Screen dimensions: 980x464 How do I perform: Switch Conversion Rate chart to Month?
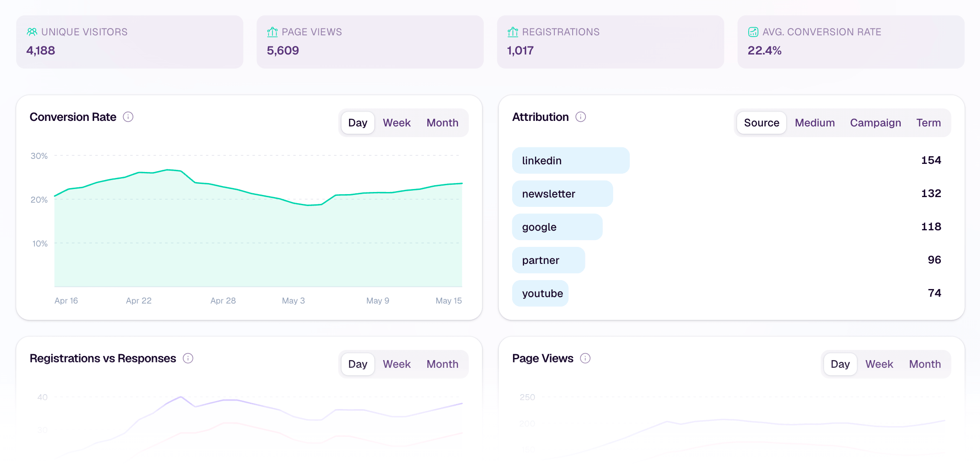[443, 123]
